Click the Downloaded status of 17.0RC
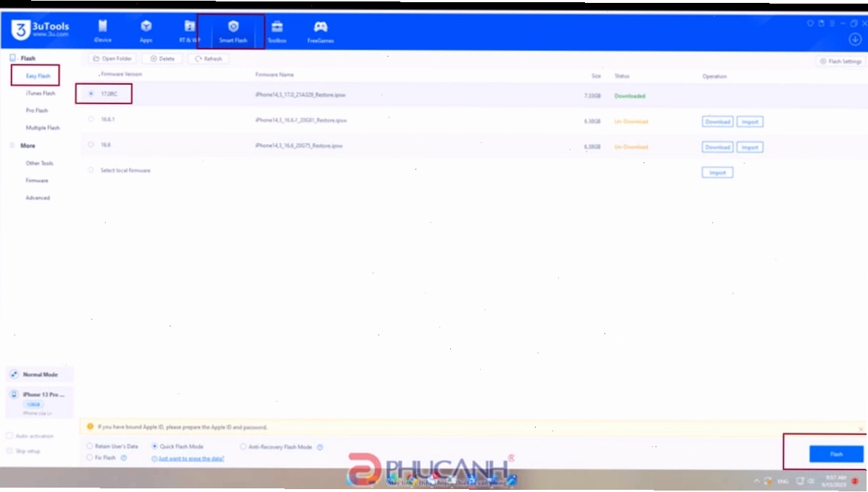 (x=630, y=96)
